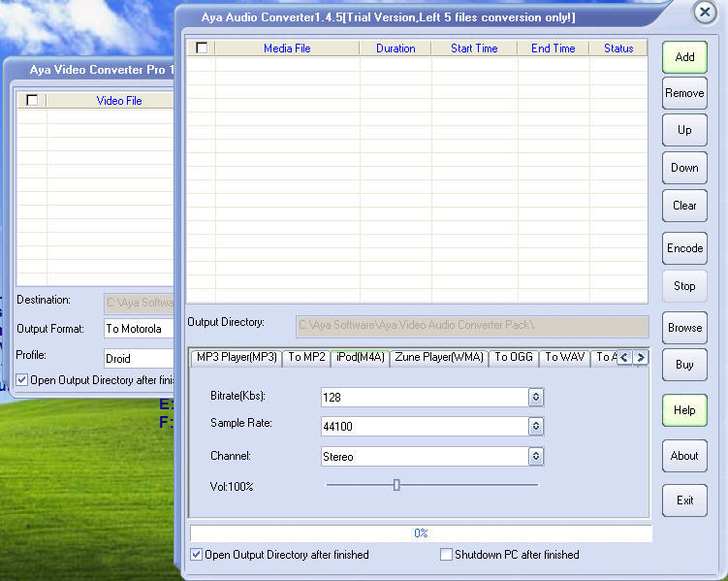Expand the Channel dropdown
This screenshot has height=581, width=728.
click(x=536, y=457)
